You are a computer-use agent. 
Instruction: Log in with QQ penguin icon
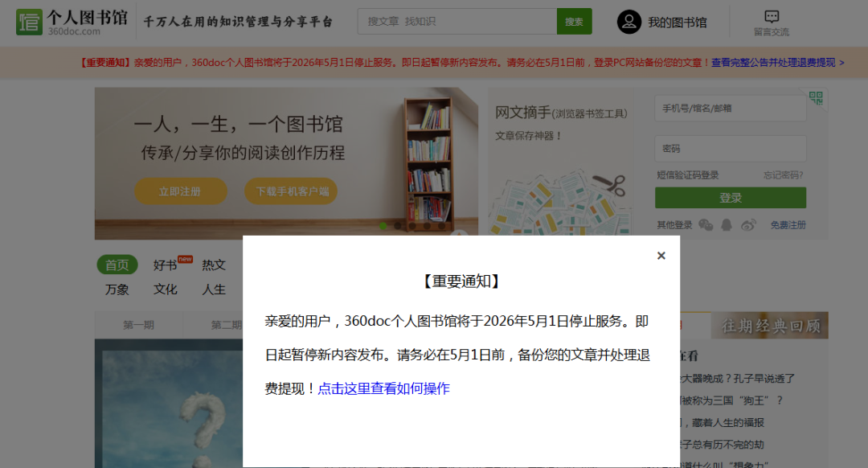[727, 225]
